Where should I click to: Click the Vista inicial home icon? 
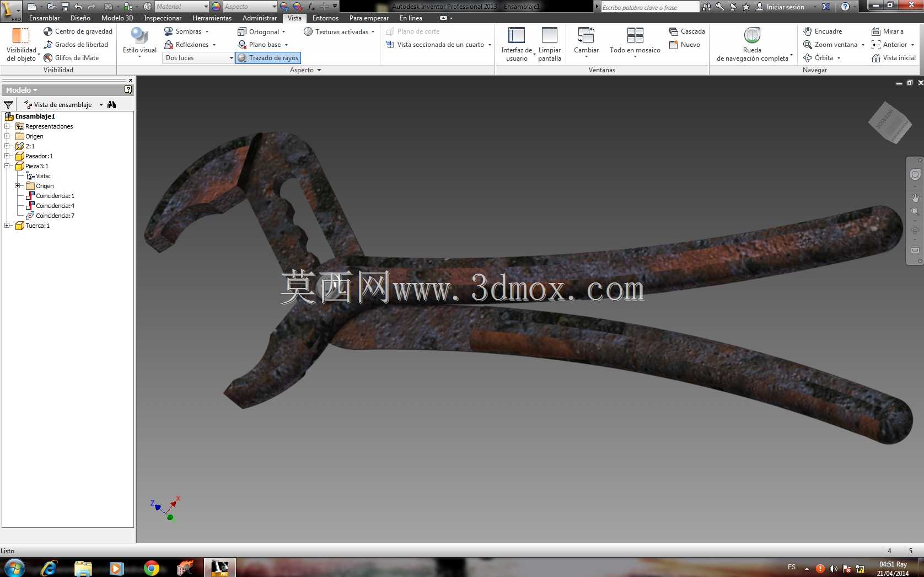(876, 58)
